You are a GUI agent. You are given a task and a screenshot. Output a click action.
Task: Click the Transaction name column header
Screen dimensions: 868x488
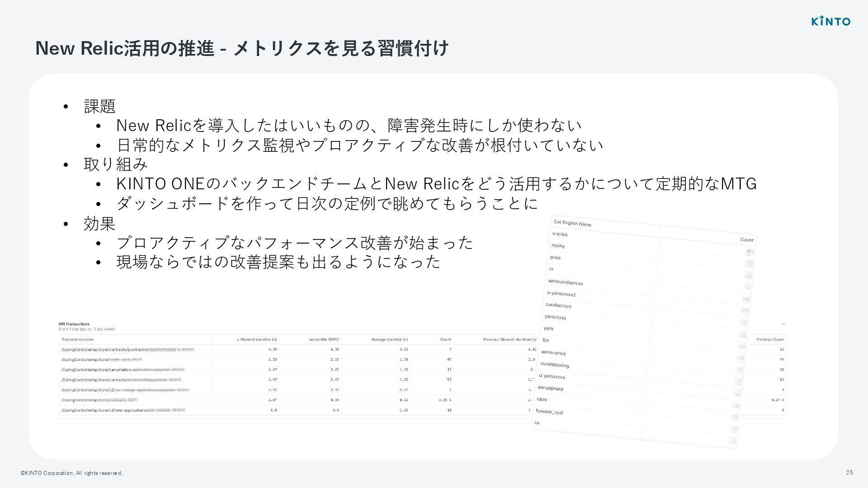tap(78, 339)
